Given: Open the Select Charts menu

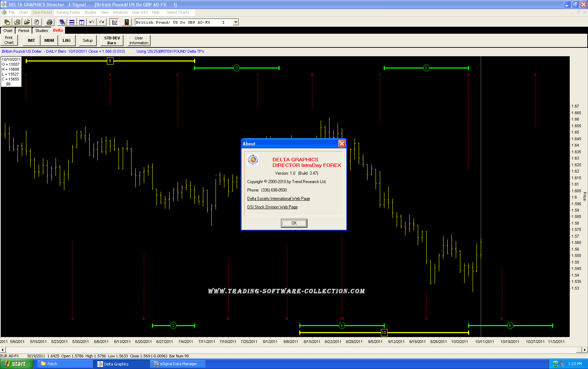Looking at the screenshot, I should pos(178,12).
